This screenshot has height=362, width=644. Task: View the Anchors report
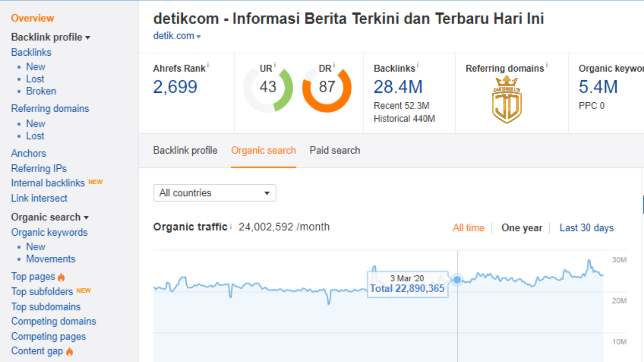coord(28,153)
